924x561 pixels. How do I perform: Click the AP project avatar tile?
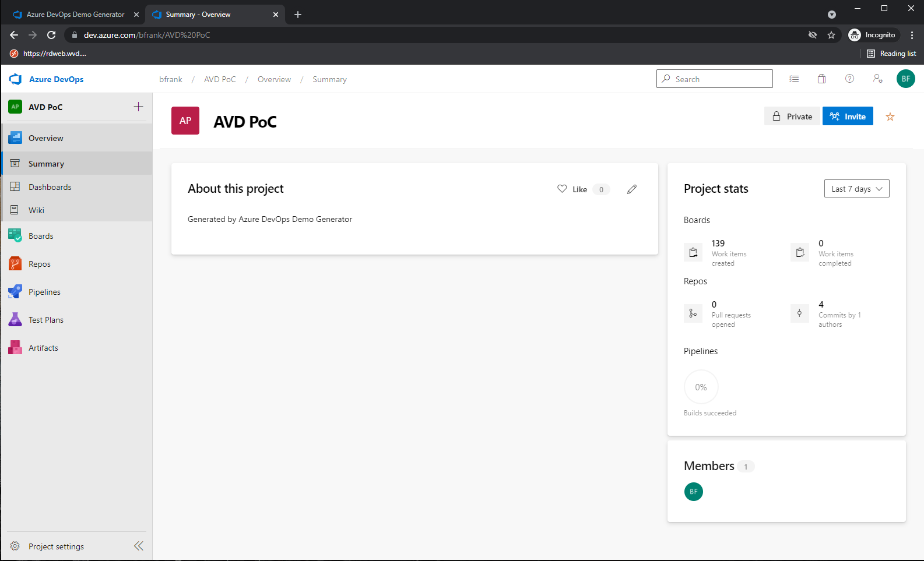[x=185, y=121]
